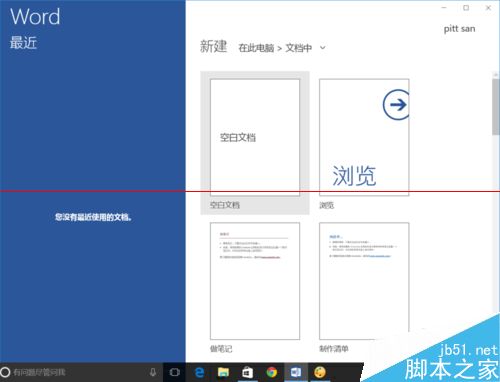Click the 做笔记 template caption
500x382 pixels.
pos(221,349)
